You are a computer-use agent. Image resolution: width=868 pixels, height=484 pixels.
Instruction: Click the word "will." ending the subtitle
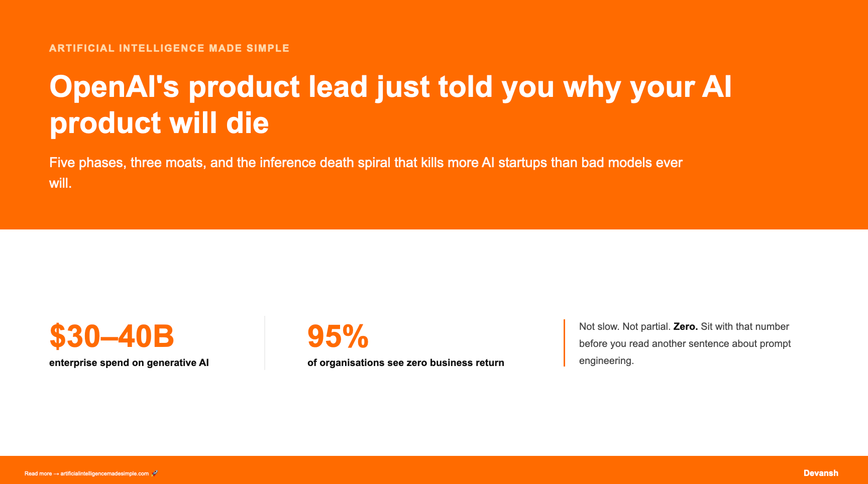60,183
